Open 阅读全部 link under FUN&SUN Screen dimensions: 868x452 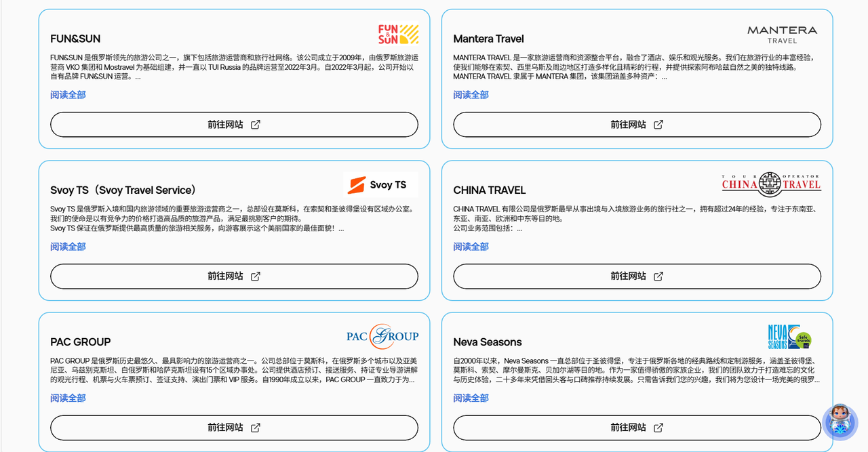(x=68, y=95)
